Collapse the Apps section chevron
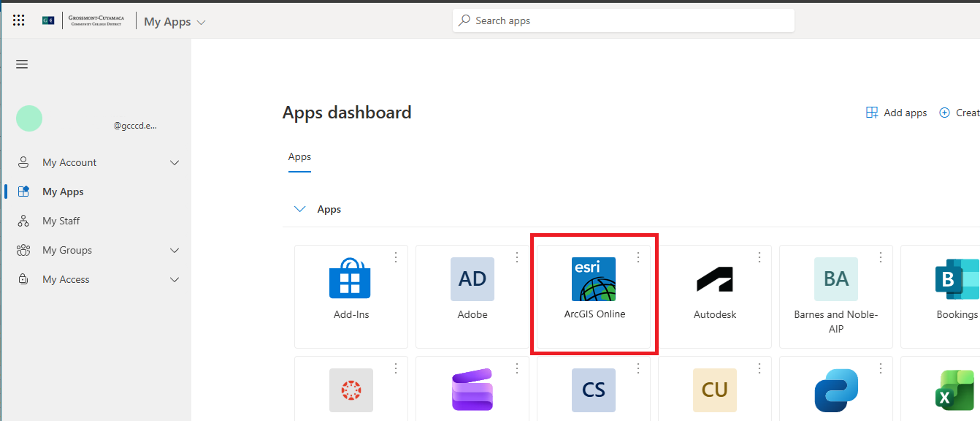The image size is (980, 421). click(299, 209)
